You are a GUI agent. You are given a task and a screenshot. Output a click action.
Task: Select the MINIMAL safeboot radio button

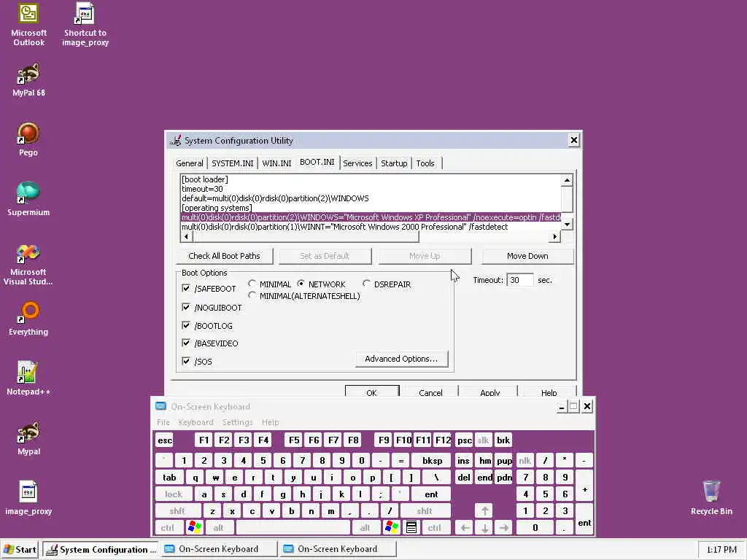(x=252, y=284)
